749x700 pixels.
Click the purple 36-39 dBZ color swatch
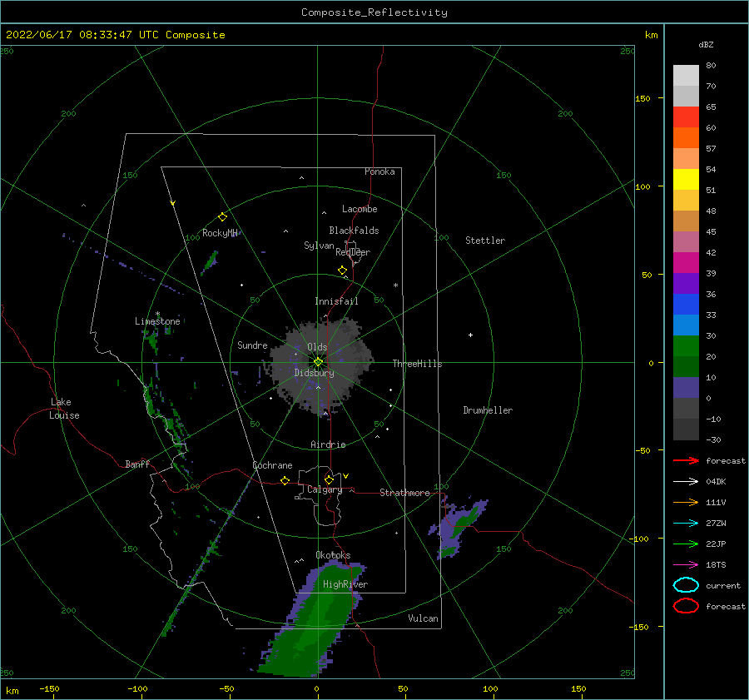[x=686, y=284]
